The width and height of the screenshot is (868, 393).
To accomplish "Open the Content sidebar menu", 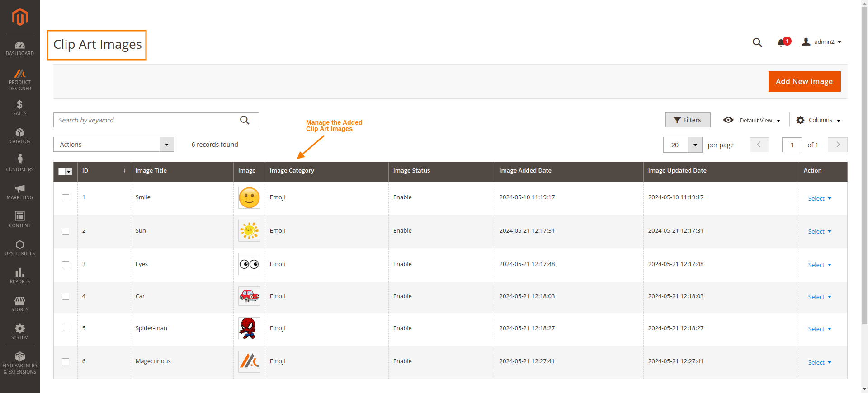I will [x=20, y=220].
